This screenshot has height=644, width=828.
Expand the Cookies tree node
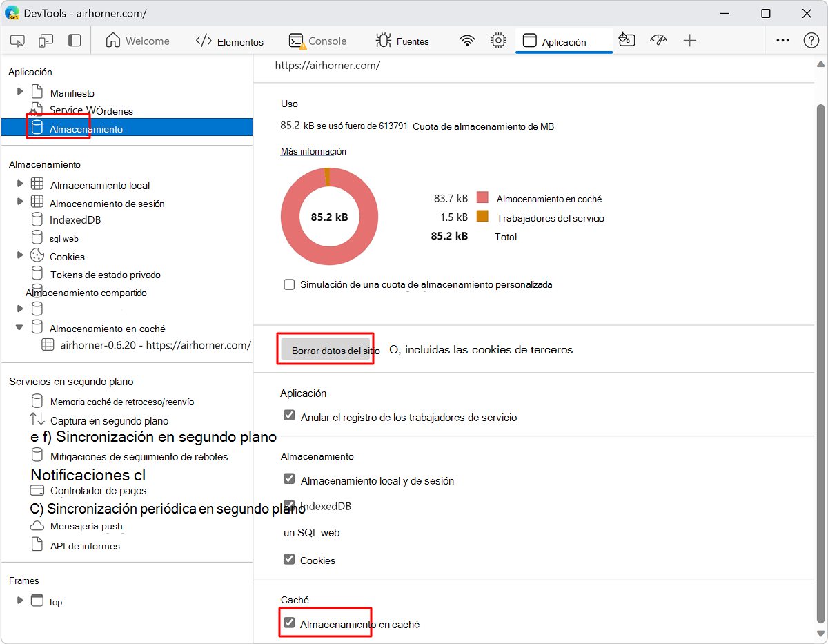coord(20,255)
